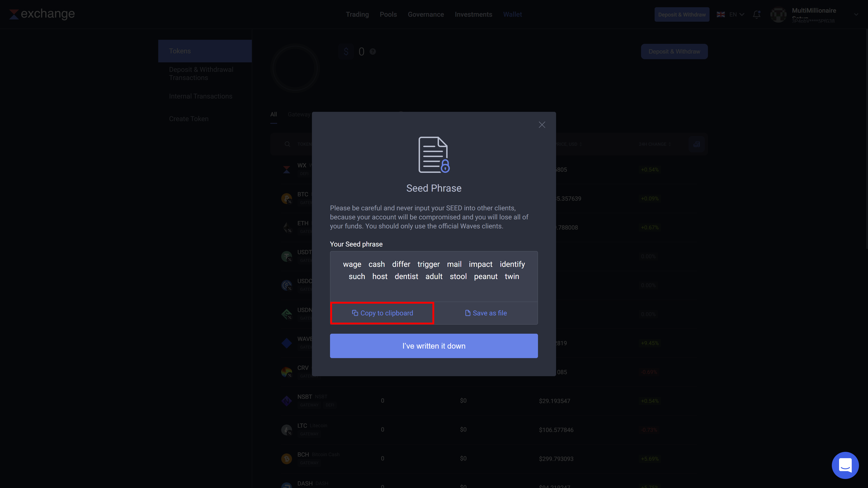Image resolution: width=868 pixels, height=488 pixels.
Task: Copy seed phrase to clipboard
Action: (x=382, y=313)
